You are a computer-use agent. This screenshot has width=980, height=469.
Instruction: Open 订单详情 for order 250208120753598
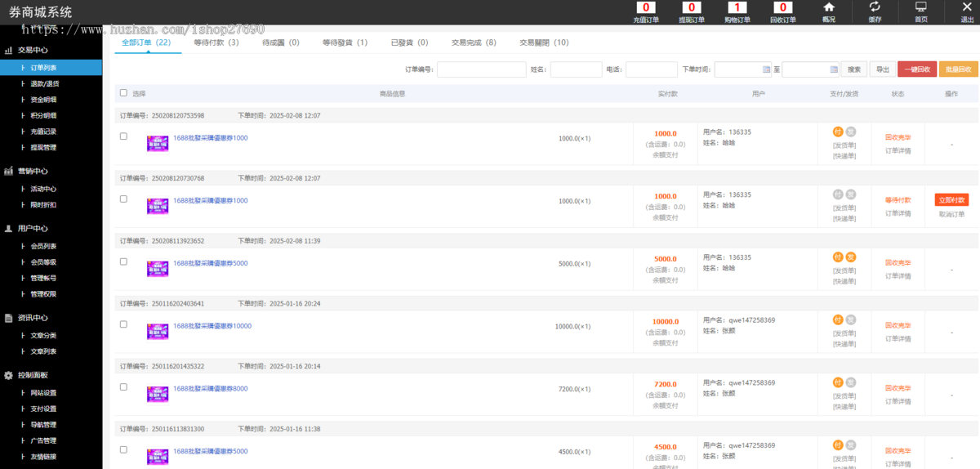pyautogui.click(x=898, y=150)
